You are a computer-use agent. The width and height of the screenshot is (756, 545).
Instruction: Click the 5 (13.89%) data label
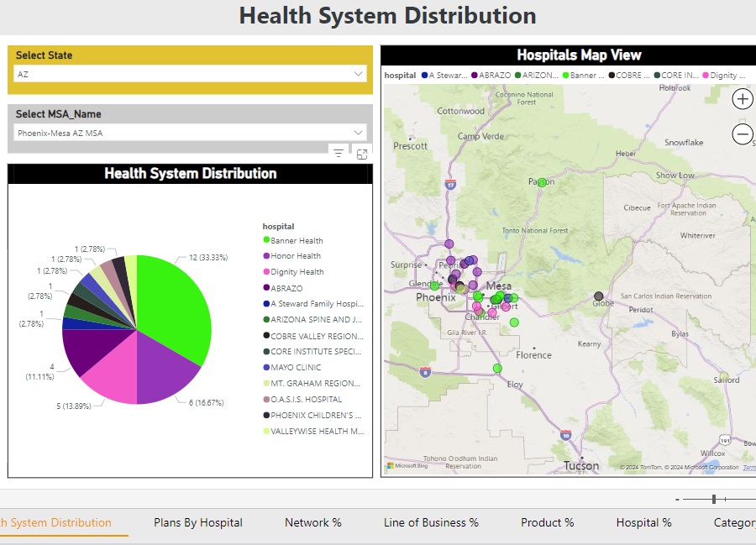(x=74, y=406)
